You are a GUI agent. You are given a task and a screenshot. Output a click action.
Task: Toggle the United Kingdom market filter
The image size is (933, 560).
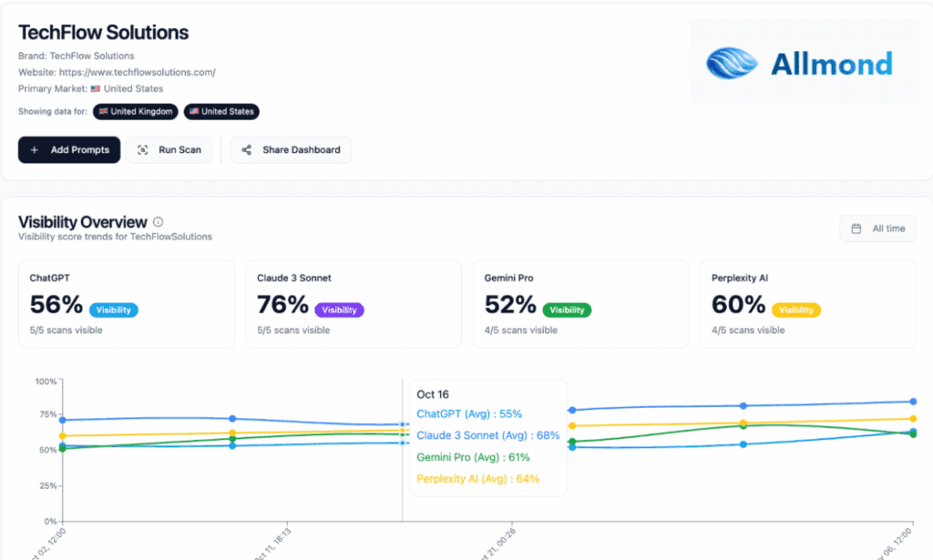coord(136,111)
